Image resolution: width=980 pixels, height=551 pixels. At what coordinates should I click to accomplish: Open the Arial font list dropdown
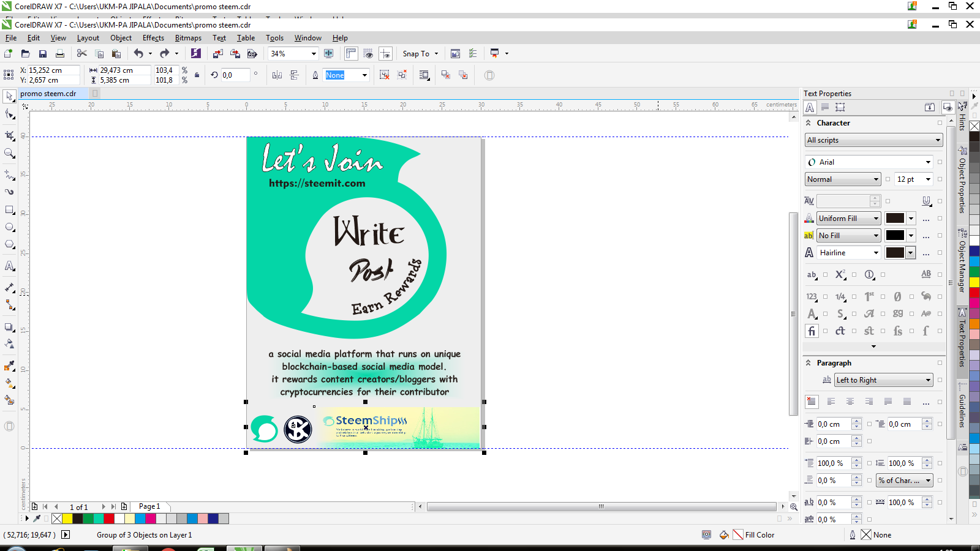(928, 162)
